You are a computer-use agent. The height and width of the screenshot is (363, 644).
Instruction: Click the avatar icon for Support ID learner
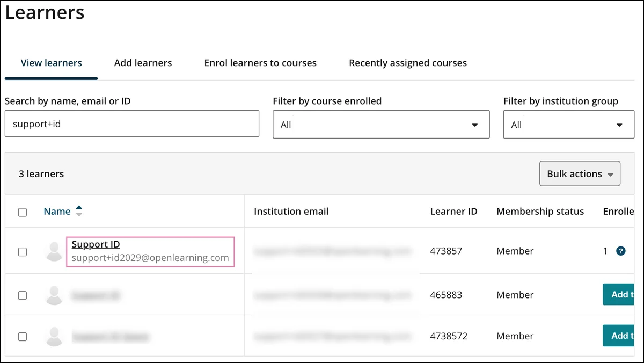[x=54, y=251]
